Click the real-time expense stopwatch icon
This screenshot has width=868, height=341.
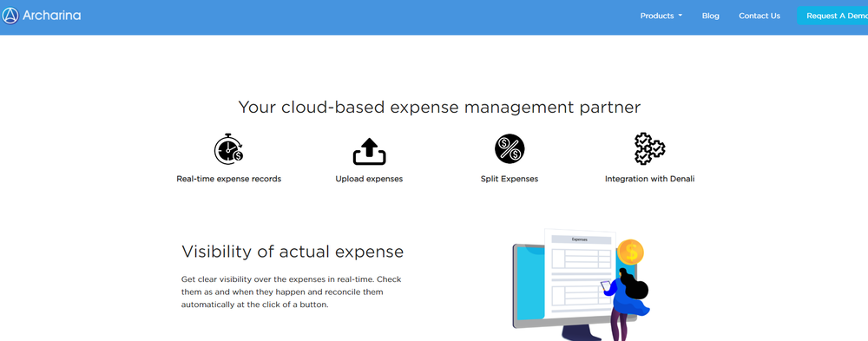(x=228, y=149)
